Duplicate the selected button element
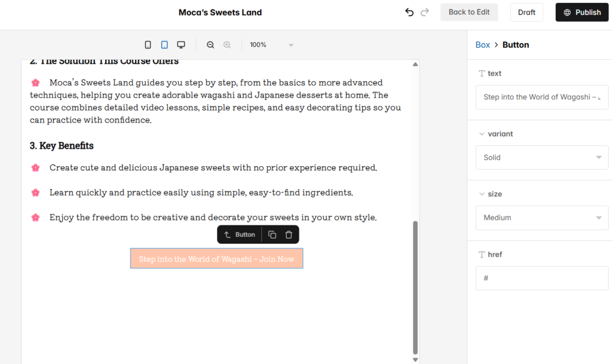The image size is (612, 364). tap(272, 235)
